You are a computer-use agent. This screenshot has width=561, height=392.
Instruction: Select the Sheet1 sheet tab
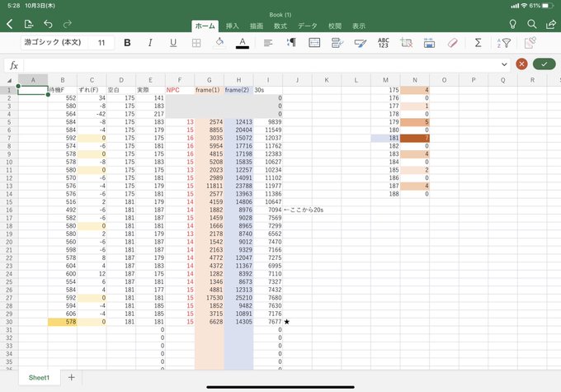click(39, 378)
